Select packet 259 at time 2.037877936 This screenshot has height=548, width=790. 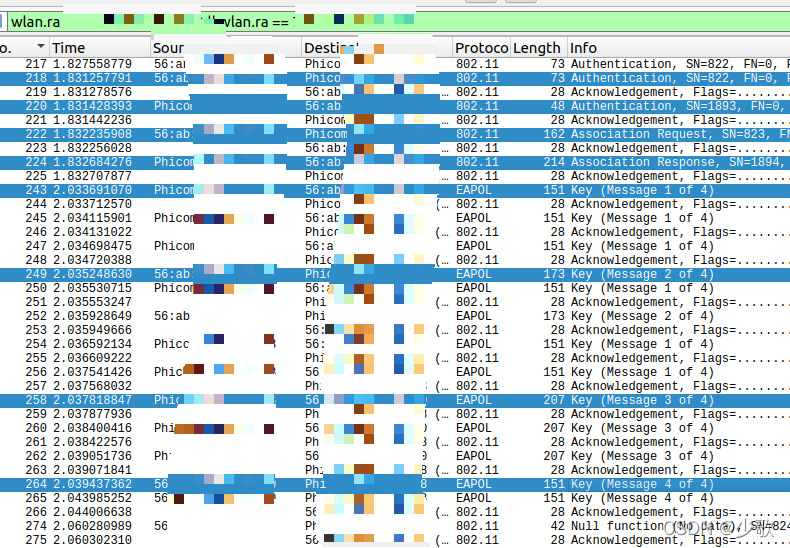click(395, 414)
